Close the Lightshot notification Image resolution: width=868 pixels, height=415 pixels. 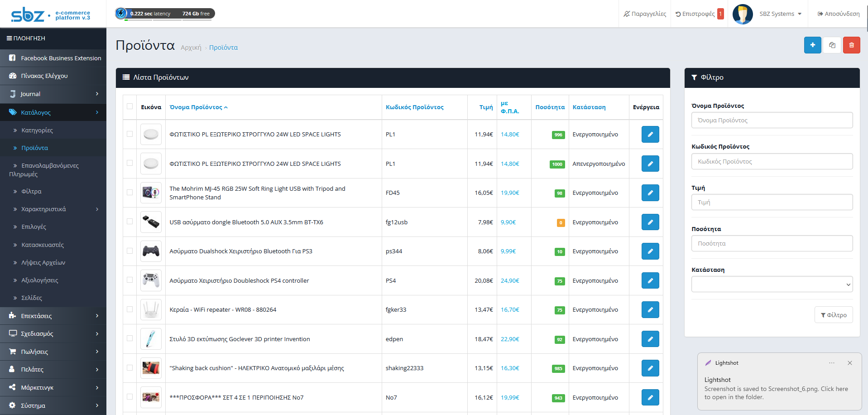click(x=849, y=363)
